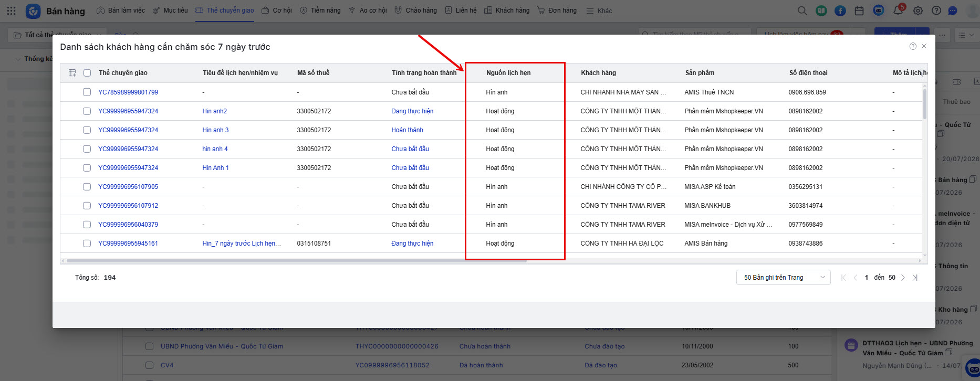Open the Hin_7 ngày trước Lịch hẹn link

point(242,244)
